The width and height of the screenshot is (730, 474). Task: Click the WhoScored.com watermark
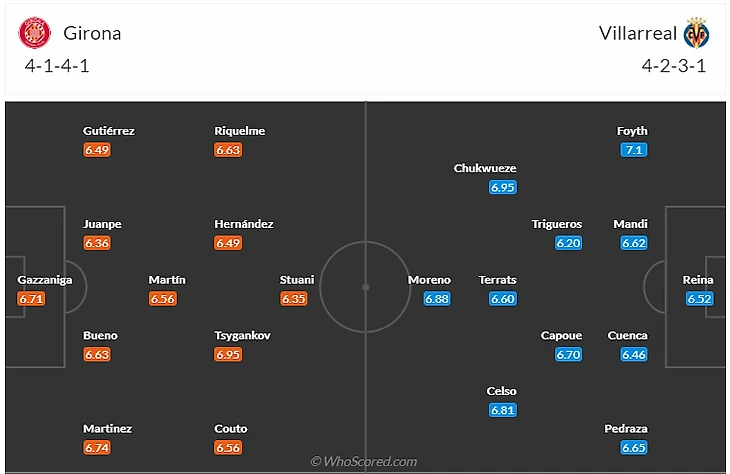click(x=364, y=461)
